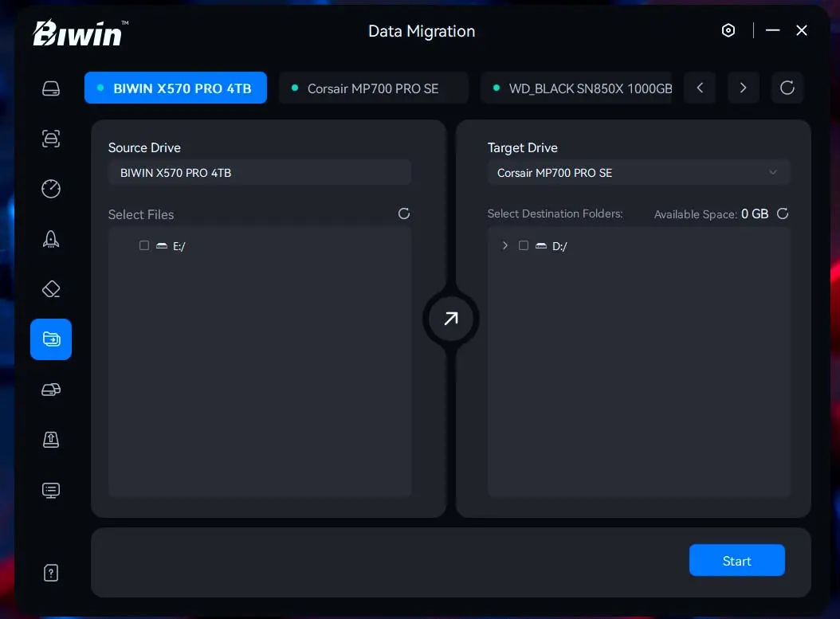Open the monitor system info icon
840x619 pixels.
(x=51, y=490)
